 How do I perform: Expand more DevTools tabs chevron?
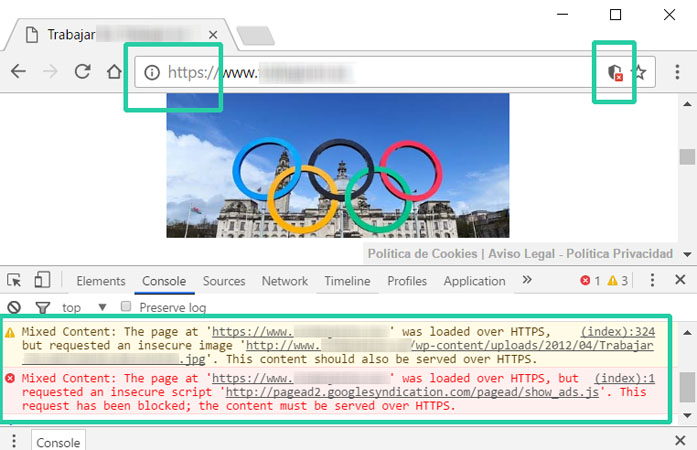[527, 280]
